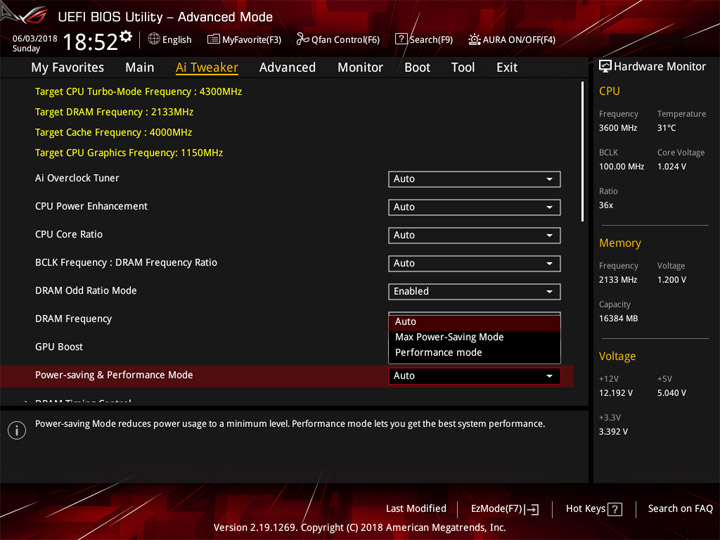720x540 pixels.
Task: Select the DRAM Frequency row label
Action: point(73,319)
